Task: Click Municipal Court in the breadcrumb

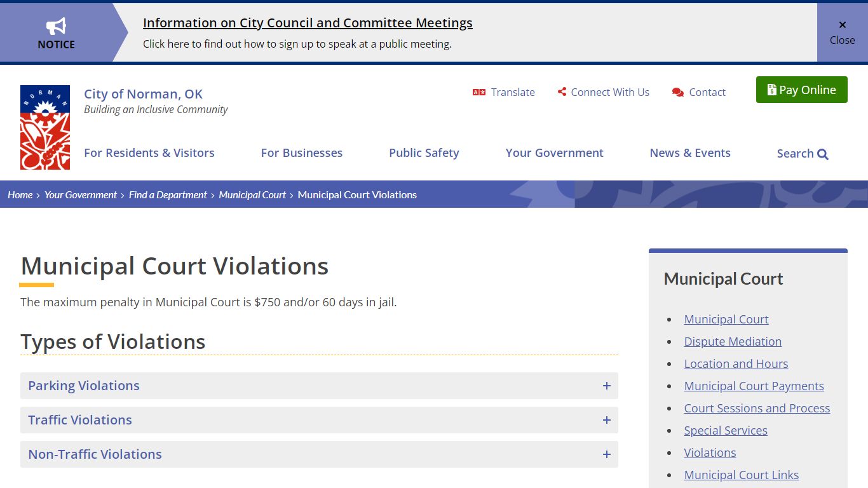Action: tap(252, 195)
